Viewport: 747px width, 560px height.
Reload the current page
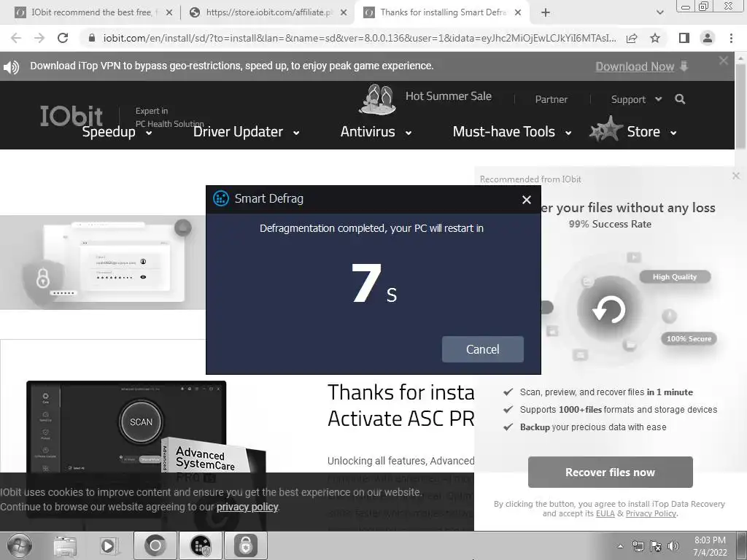click(63, 38)
